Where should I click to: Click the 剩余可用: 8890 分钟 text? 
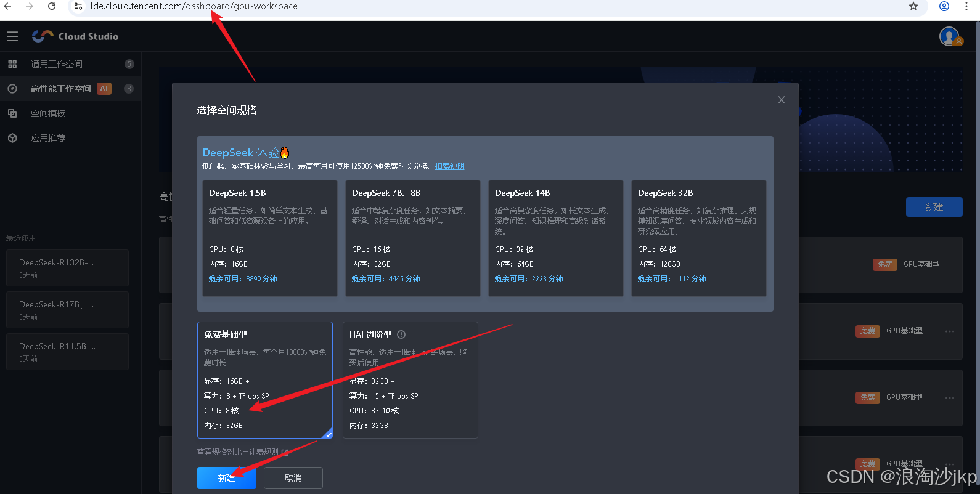[243, 279]
